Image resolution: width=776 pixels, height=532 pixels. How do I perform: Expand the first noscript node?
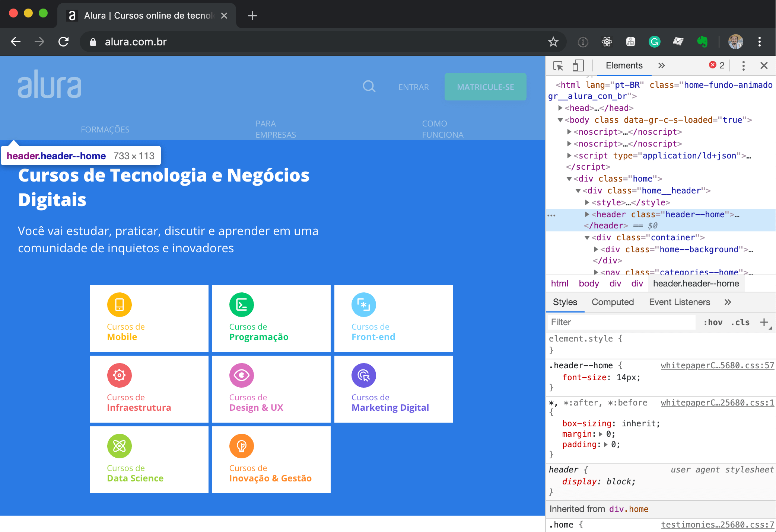coord(569,132)
